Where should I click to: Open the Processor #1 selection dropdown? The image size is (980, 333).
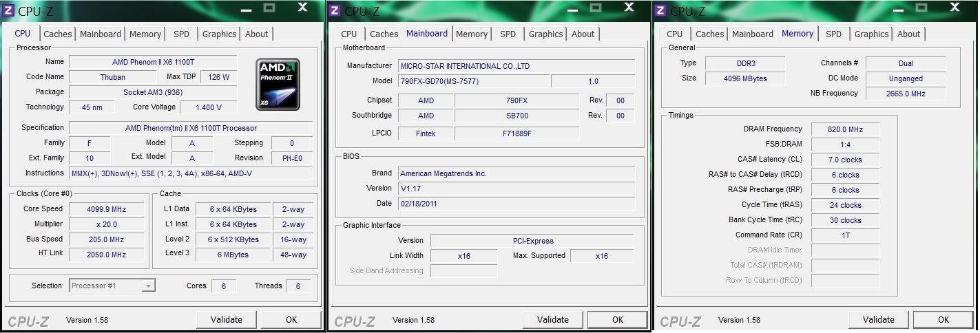point(112,286)
